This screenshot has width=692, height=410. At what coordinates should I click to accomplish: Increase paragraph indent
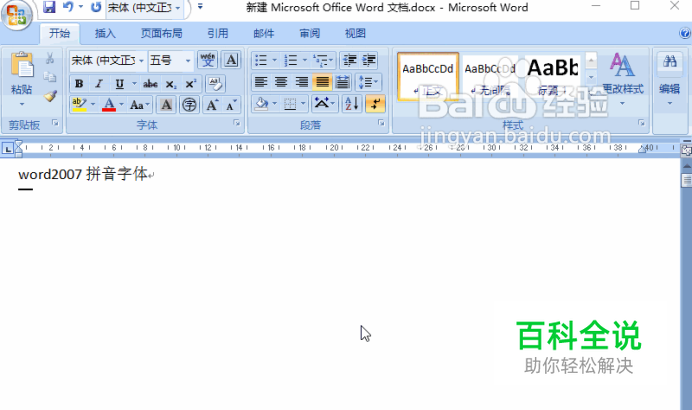[369, 60]
